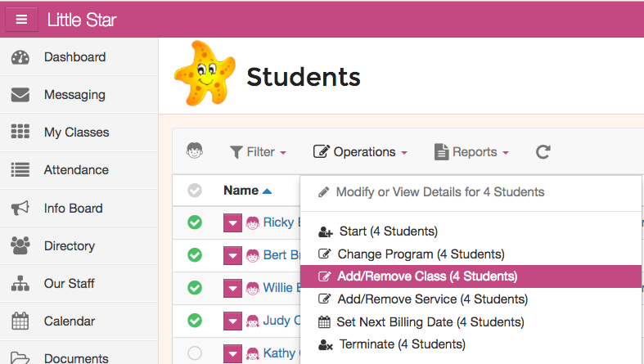The width and height of the screenshot is (644, 364).
Task: Check the empty checkbox for Kathy
Action: click(195, 353)
